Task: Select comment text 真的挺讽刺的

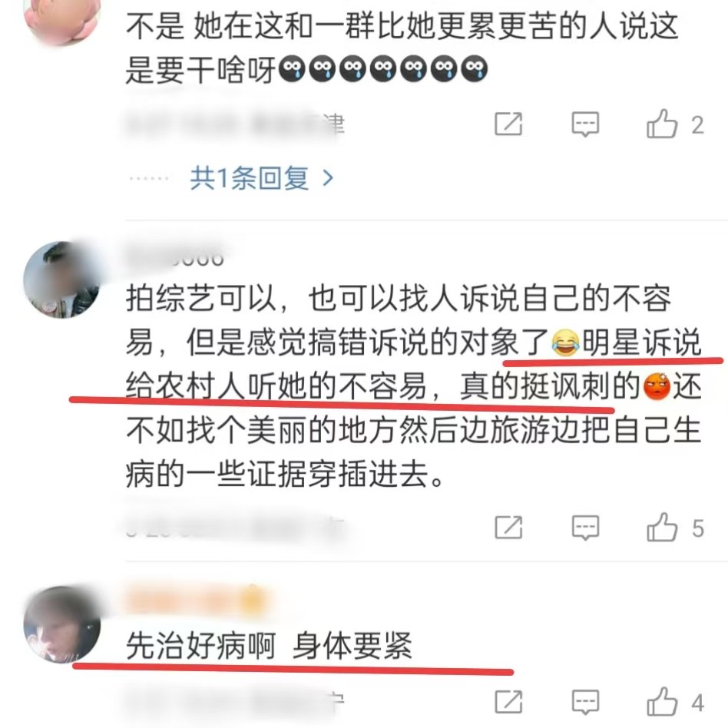Action: pyautogui.click(x=550, y=386)
